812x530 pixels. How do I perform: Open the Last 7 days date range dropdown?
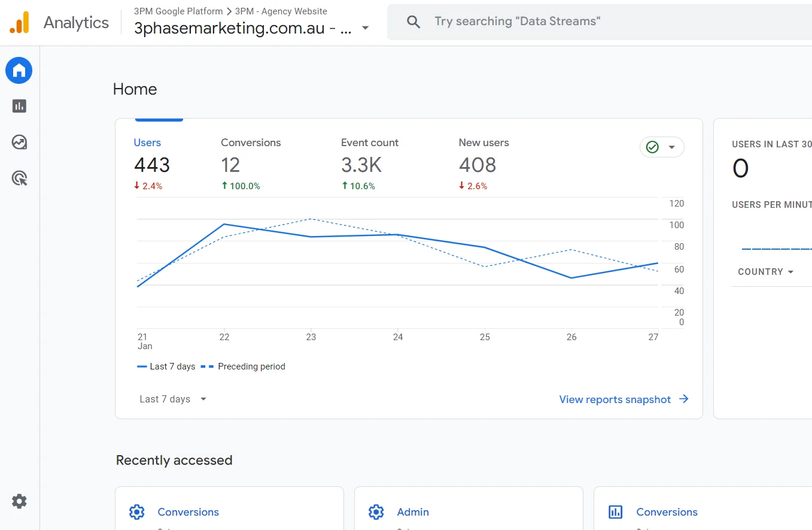[x=172, y=399]
